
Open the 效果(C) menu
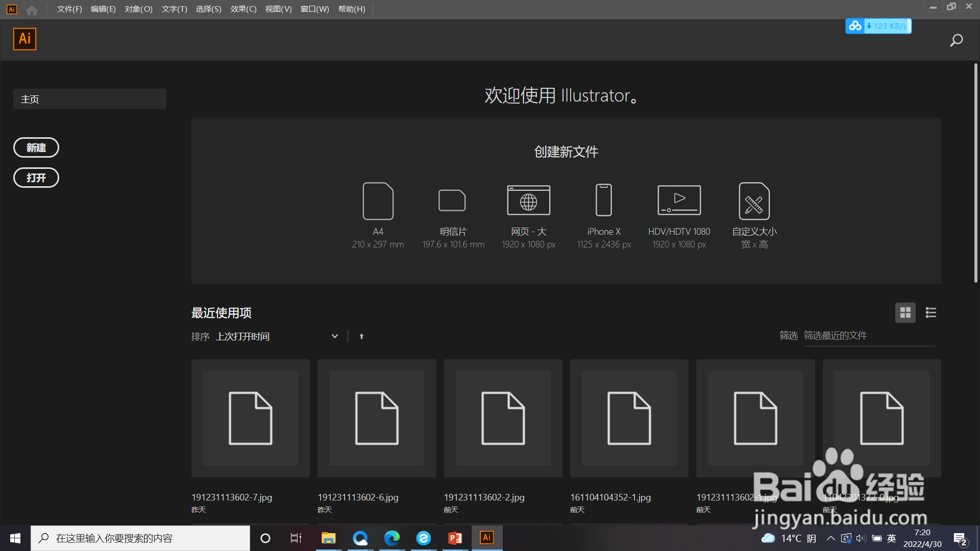(243, 9)
